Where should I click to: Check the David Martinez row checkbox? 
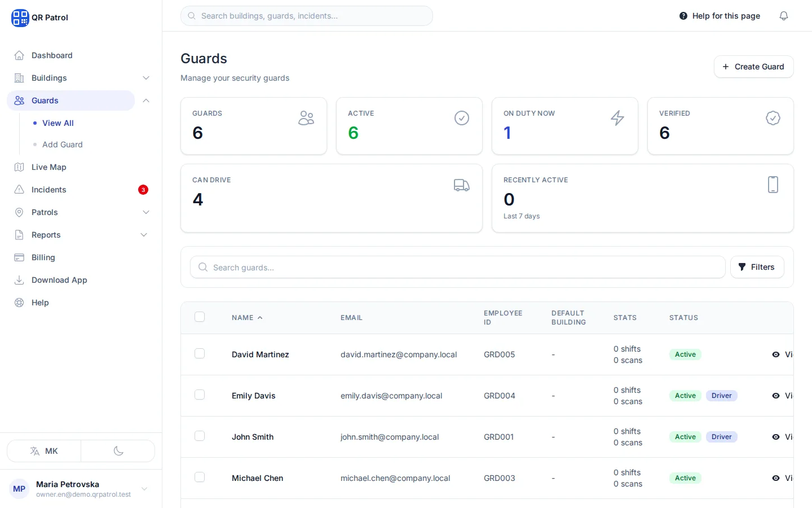tap(200, 353)
